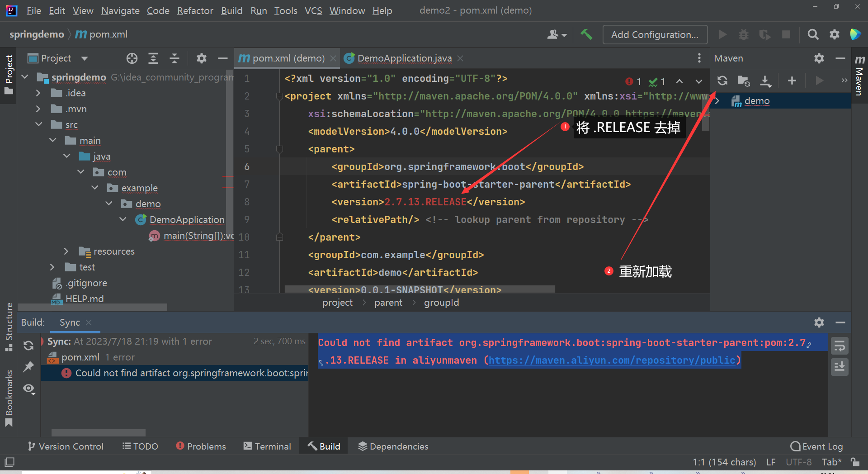868x474 pixels.
Task: Click UTF-8 encoding in status bar
Action: click(798, 462)
